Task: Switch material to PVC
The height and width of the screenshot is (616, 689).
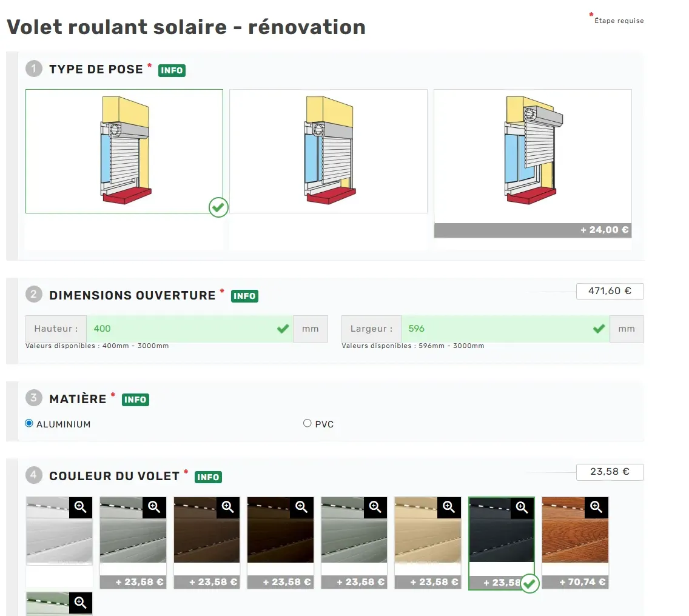Action: [x=307, y=423]
